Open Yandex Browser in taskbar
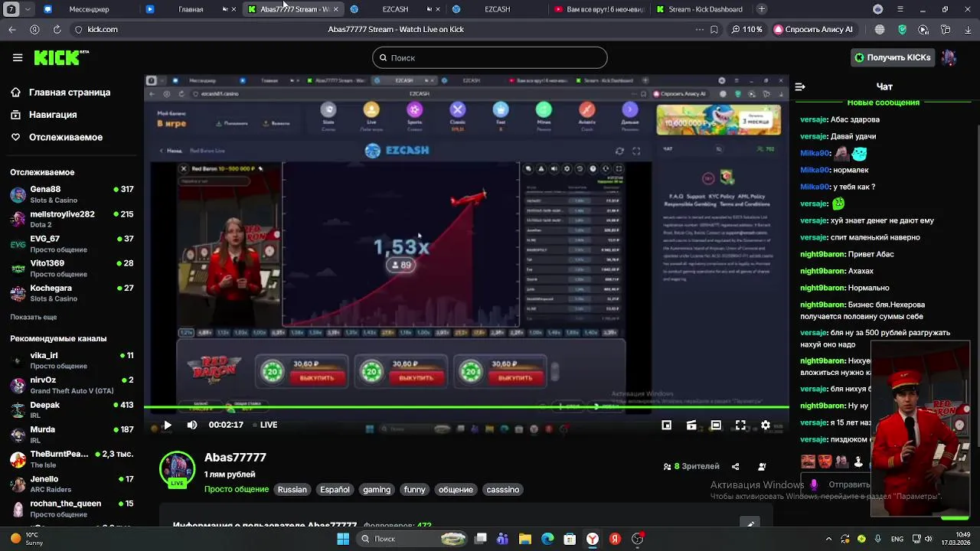980x551 pixels. tap(593, 539)
